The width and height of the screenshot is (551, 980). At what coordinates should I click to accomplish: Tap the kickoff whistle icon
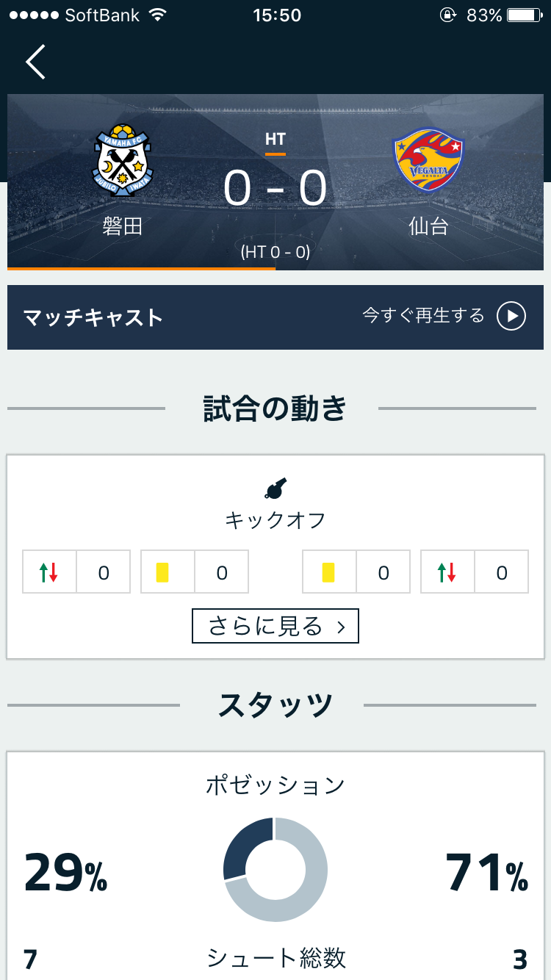pyautogui.click(x=275, y=489)
